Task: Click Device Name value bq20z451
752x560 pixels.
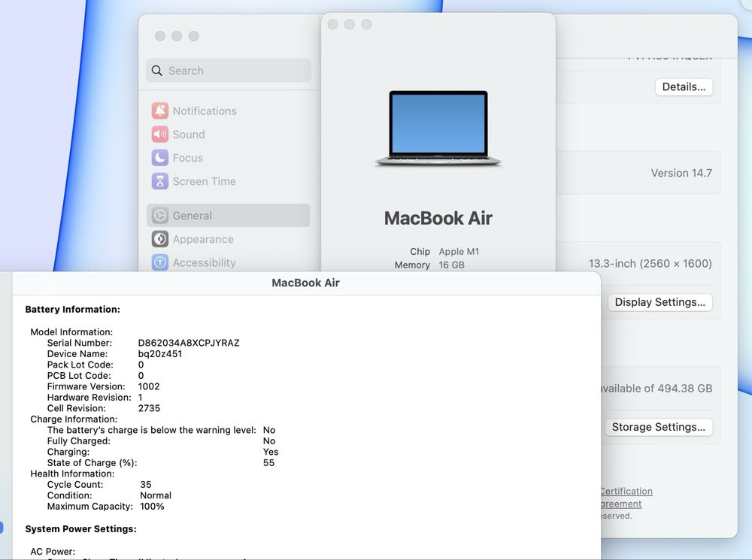Action: coord(159,354)
